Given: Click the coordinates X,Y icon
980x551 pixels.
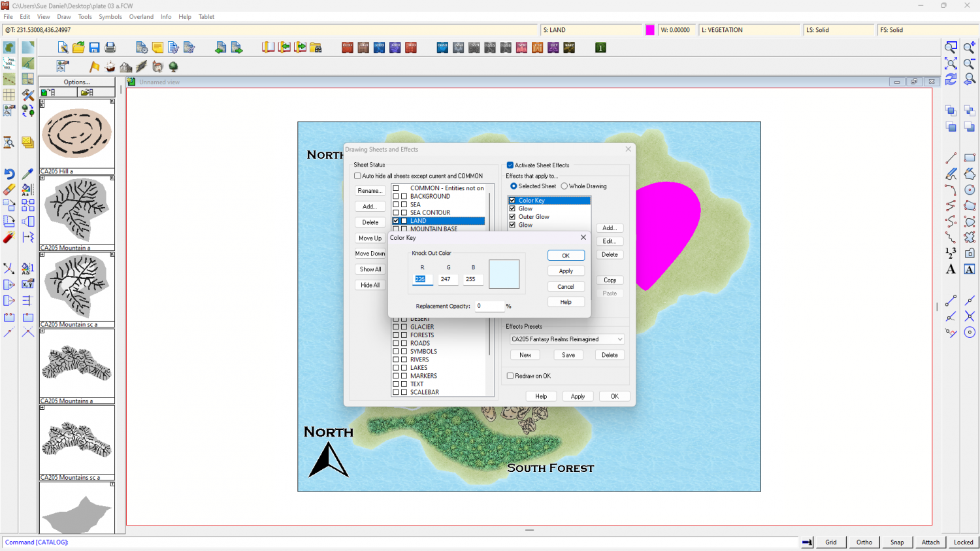Looking at the screenshot, I should 27,284.
